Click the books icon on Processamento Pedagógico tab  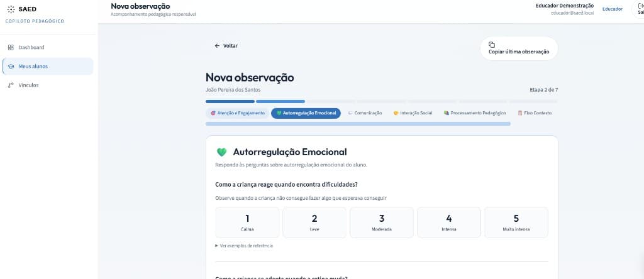447,113
